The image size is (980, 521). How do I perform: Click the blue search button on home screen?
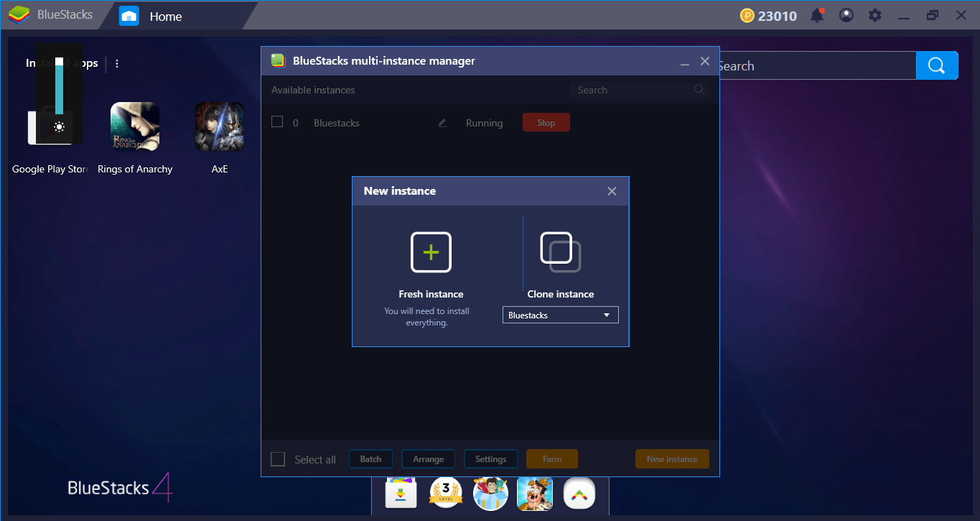tap(937, 65)
